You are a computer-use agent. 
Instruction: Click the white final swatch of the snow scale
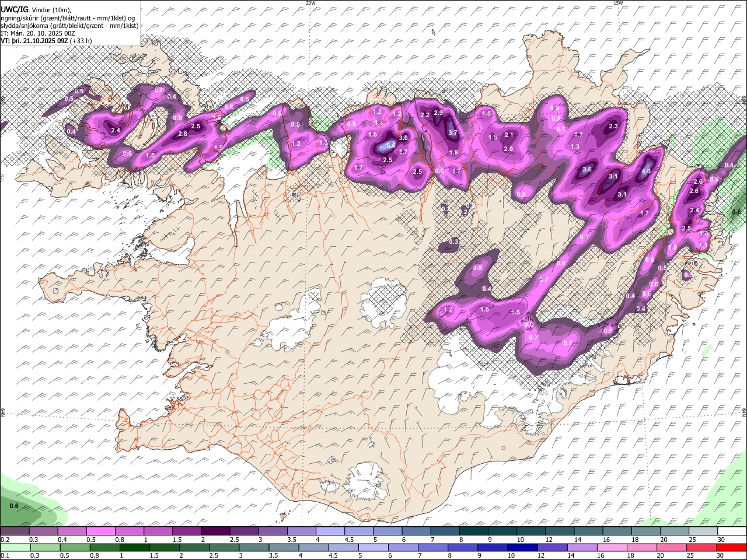coord(732,531)
